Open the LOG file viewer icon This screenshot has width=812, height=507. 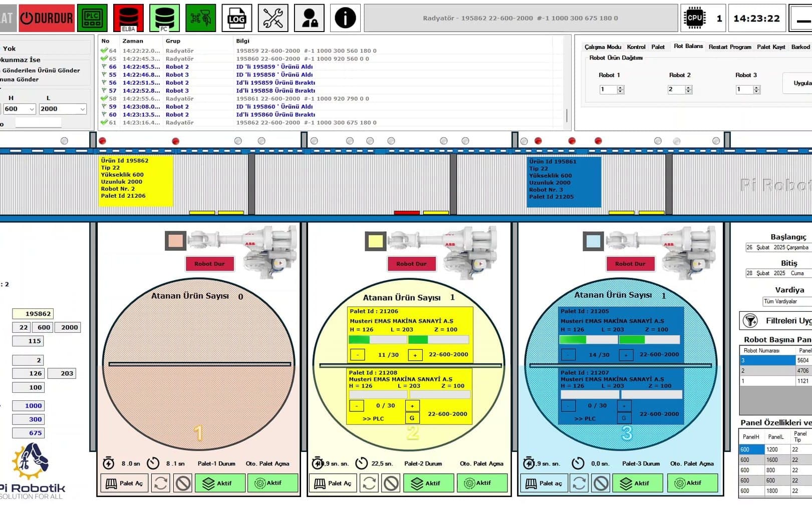click(236, 18)
